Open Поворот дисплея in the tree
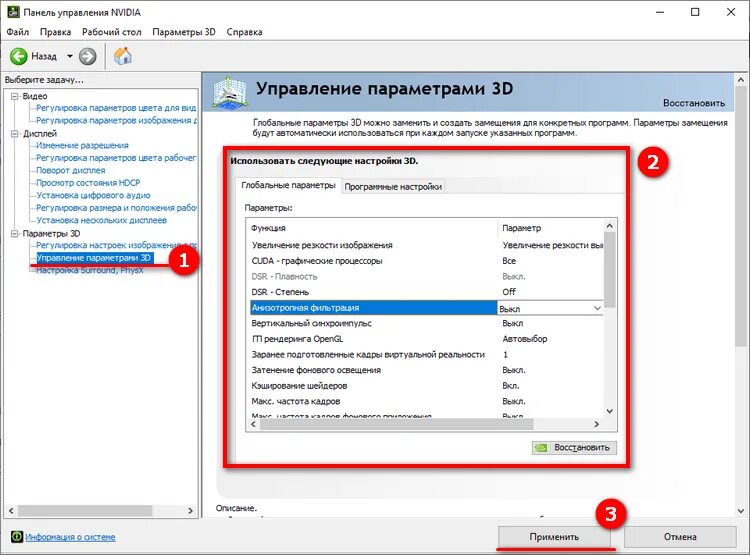The width and height of the screenshot is (750, 555). coord(71,170)
